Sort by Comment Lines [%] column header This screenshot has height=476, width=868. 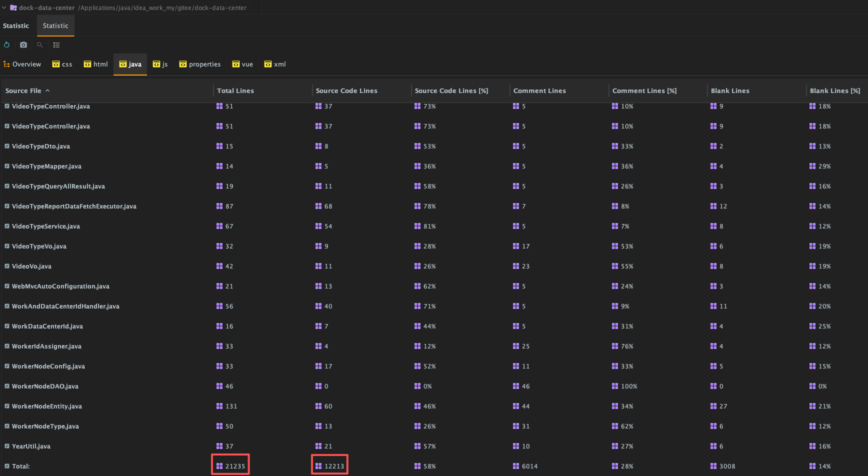tap(644, 91)
